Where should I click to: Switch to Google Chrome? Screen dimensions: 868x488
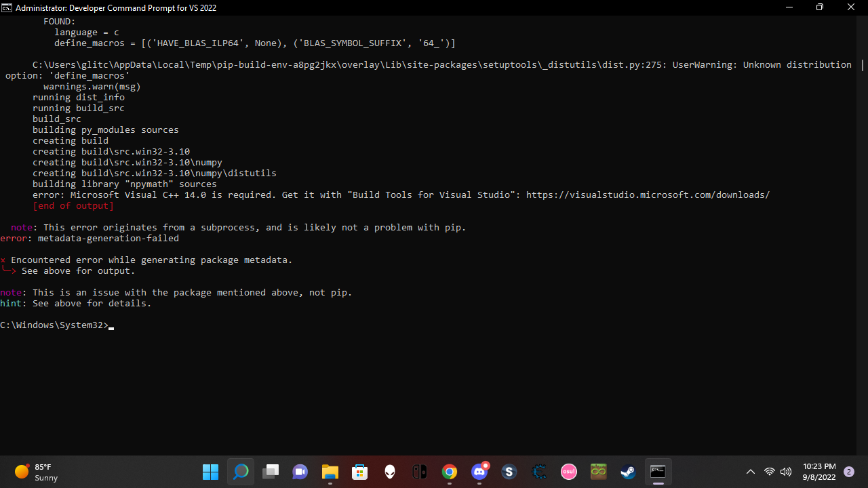point(450,472)
